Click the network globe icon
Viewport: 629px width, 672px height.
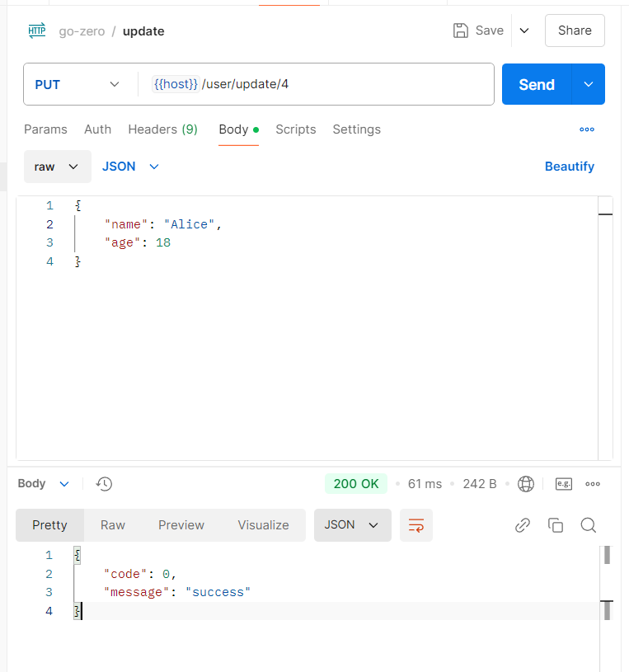tap(526, 484)
